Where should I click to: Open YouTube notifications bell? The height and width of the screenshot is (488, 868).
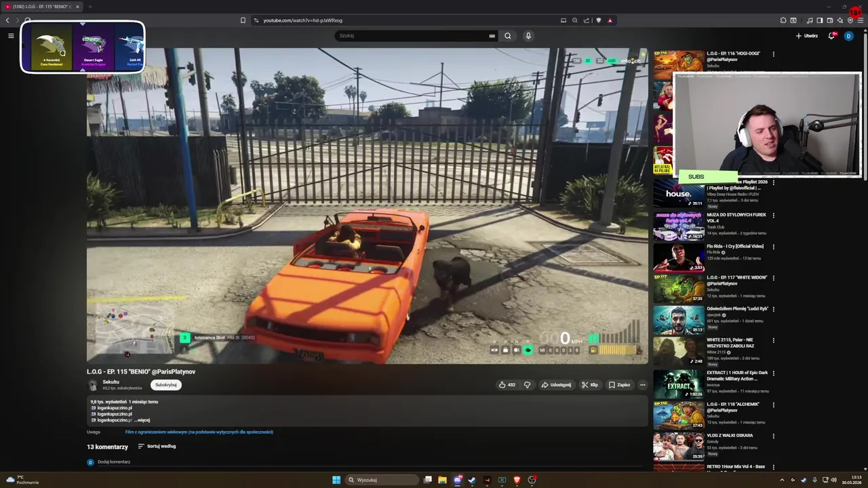point(831,36)
